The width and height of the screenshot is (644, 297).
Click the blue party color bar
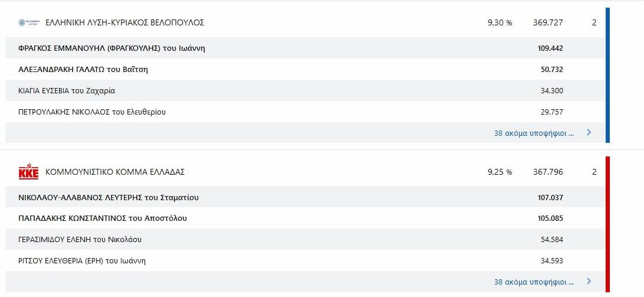tap(607, 75)
